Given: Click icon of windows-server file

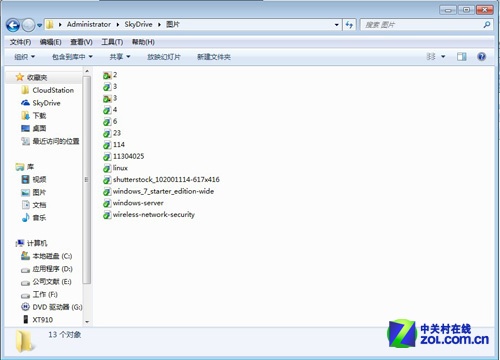Looking at the screenshot, I should click(107, 203).
